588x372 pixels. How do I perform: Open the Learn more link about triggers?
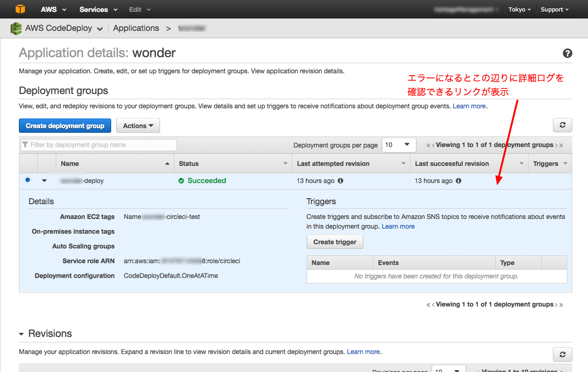tap(398, 226)
